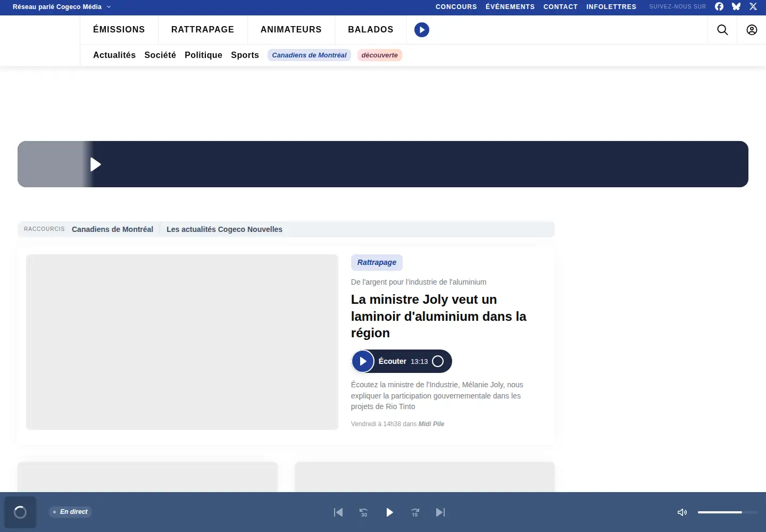Open the Facebook page icon
The height and width of the screenshot is (532, 766).
coord(719,7)
